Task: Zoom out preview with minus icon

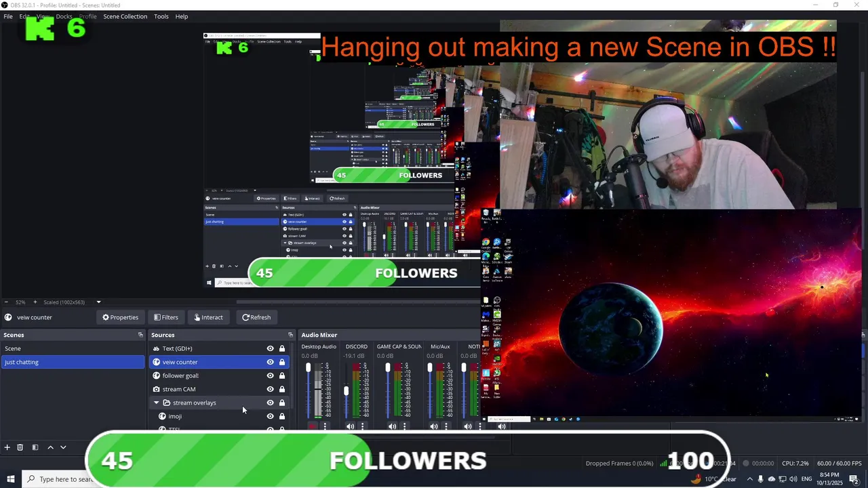Action: click(x=6, y=302)
